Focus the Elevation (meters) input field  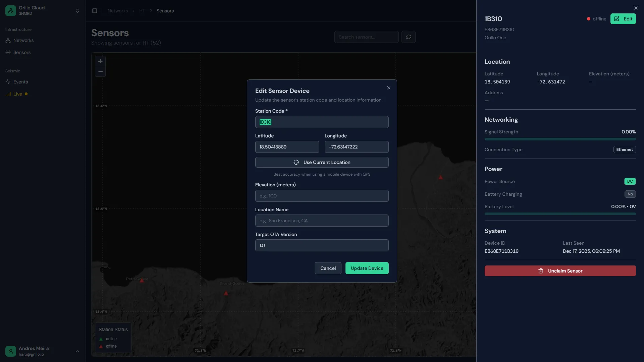pos(321,196)
